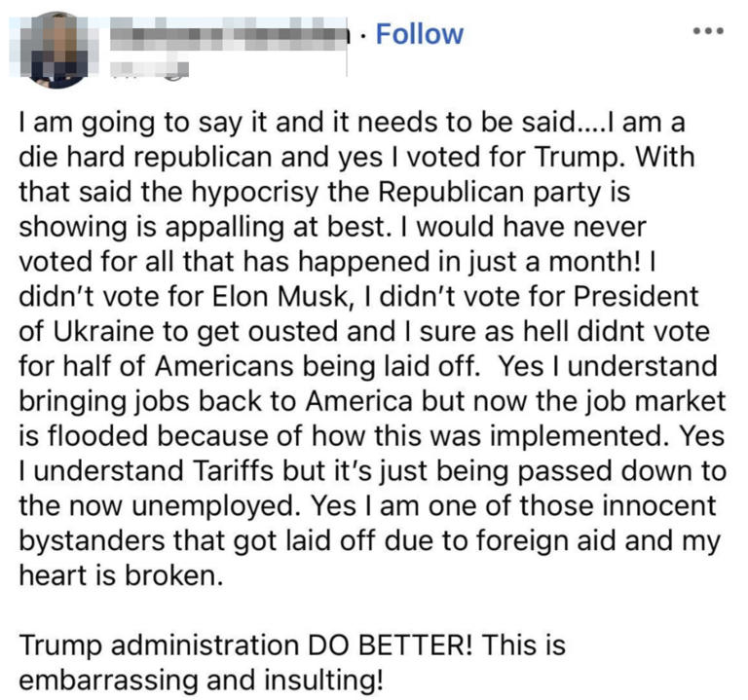Click the opening line 'I am going to say it'
Image resolution: width=748 pixels, height=700 pixels.
pyautogui.click(x=141, y=122)
